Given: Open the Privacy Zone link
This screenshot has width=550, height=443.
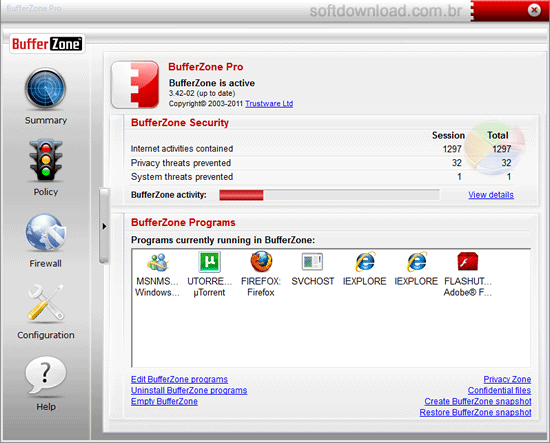Looking at the screenshot, I should point(507,380).
